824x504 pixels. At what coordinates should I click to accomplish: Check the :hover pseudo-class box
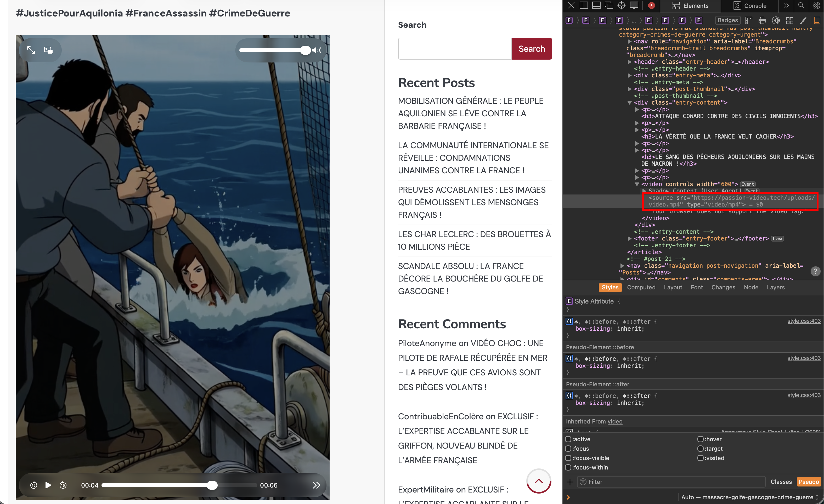[x=700, y=439]
